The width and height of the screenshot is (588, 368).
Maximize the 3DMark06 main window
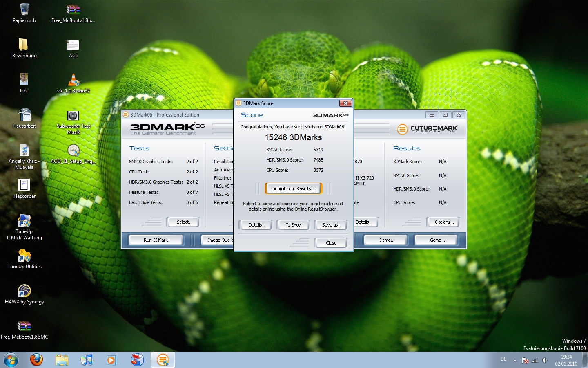click(x=445, y=115)
